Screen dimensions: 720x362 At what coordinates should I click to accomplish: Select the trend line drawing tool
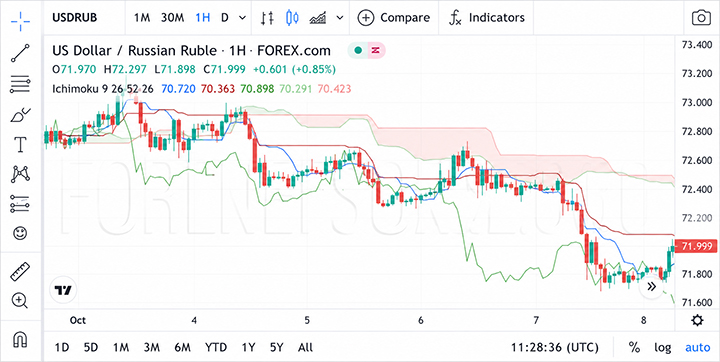(x=20, y=53)
